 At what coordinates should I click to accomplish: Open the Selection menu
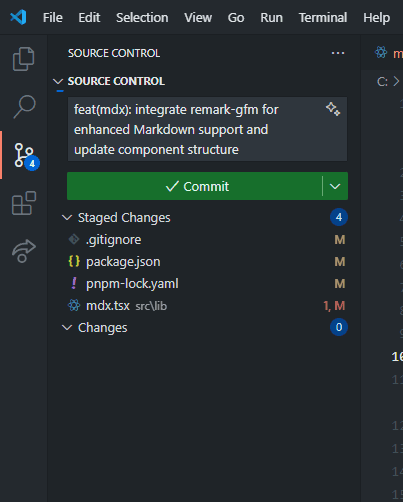[142, 17]
